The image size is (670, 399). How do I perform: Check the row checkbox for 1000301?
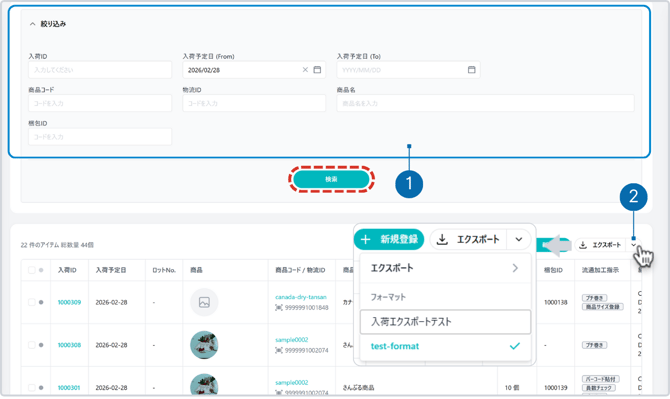click(x=32, y=387)
